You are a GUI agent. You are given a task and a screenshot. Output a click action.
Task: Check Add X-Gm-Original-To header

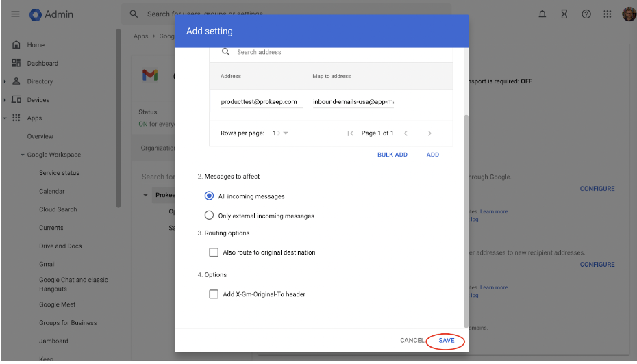pyautogui.click(x=214, y=294)
